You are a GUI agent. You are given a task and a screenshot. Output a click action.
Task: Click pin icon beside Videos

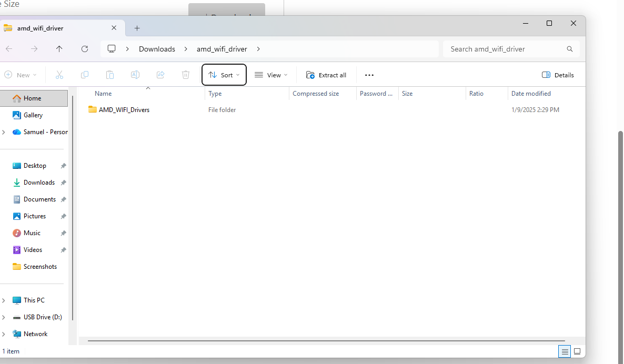point(63,250)
